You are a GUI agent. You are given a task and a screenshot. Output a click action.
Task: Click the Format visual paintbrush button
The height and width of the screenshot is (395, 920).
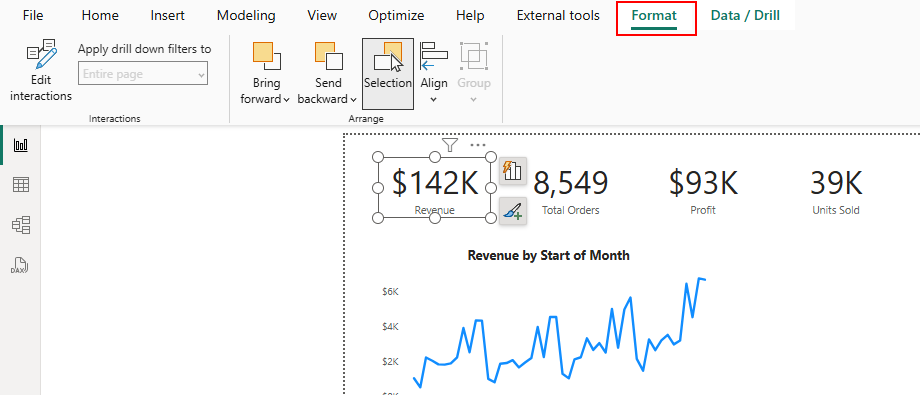513,211
